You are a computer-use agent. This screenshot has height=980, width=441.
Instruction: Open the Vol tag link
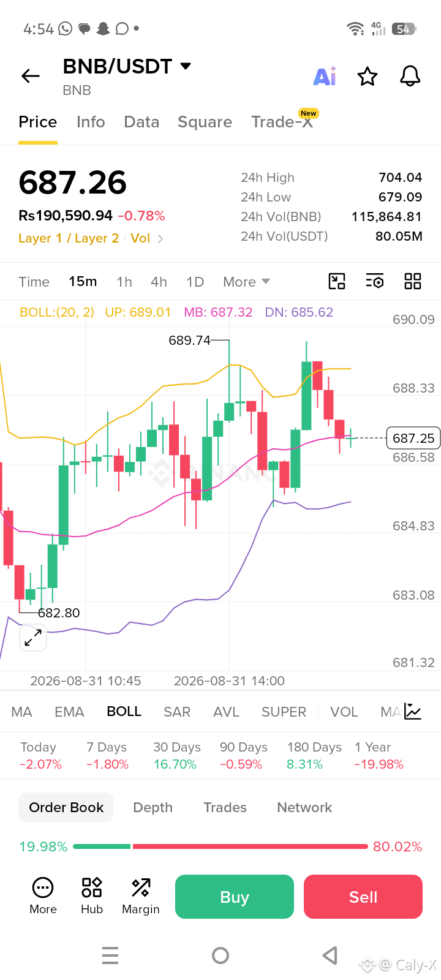coord(140,238)
